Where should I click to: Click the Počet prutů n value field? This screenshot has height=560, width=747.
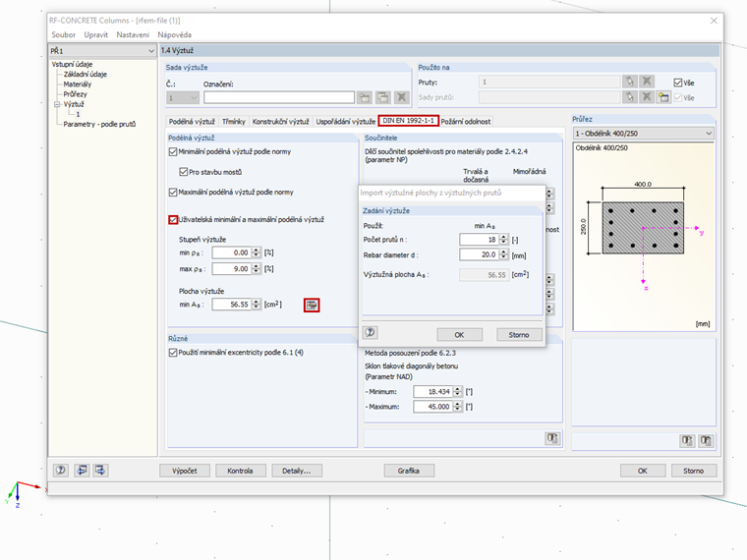[479, 240]
